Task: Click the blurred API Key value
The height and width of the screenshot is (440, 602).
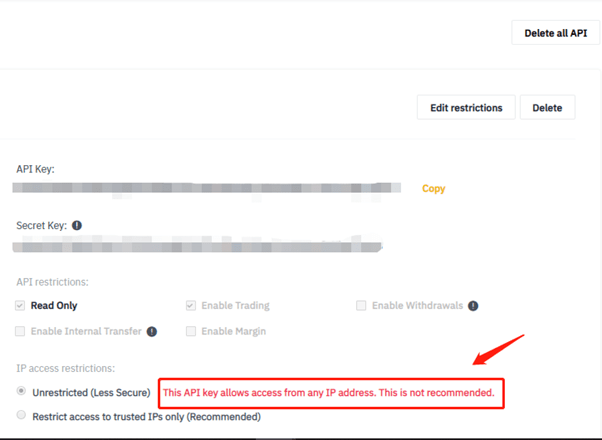Action: click(207, 188)
